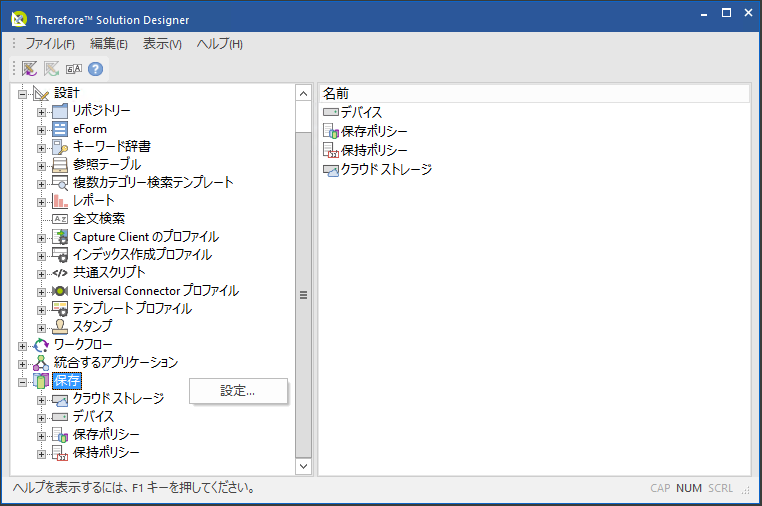The image size is (762, 506).
Task: Click the tree scrollbar down arrow
Action: (303, 466)
